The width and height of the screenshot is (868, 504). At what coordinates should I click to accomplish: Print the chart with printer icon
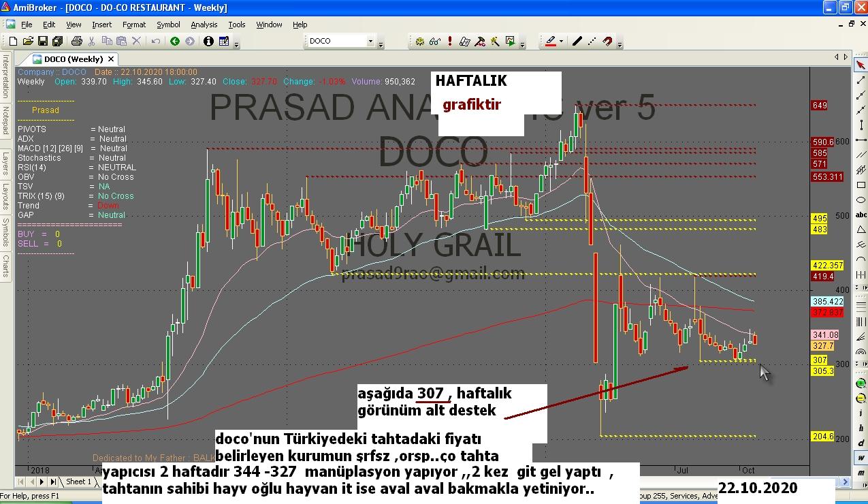coord(77,42)
